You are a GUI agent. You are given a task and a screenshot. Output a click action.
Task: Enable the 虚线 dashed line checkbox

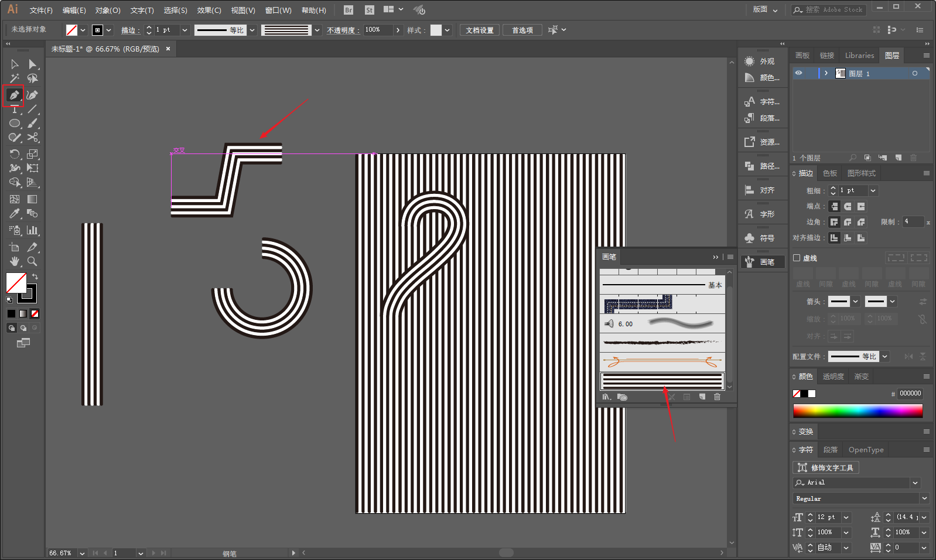[797, 258]
